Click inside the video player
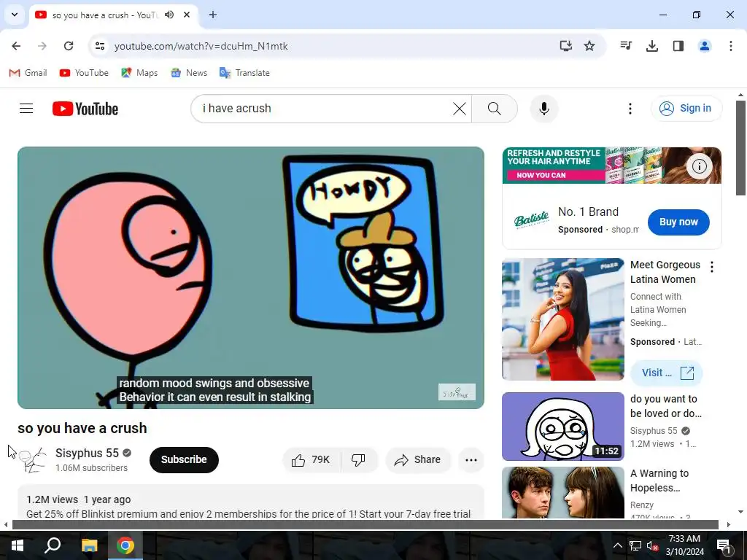The width and height of the screenshot is (747, 560). pos(251,278)
